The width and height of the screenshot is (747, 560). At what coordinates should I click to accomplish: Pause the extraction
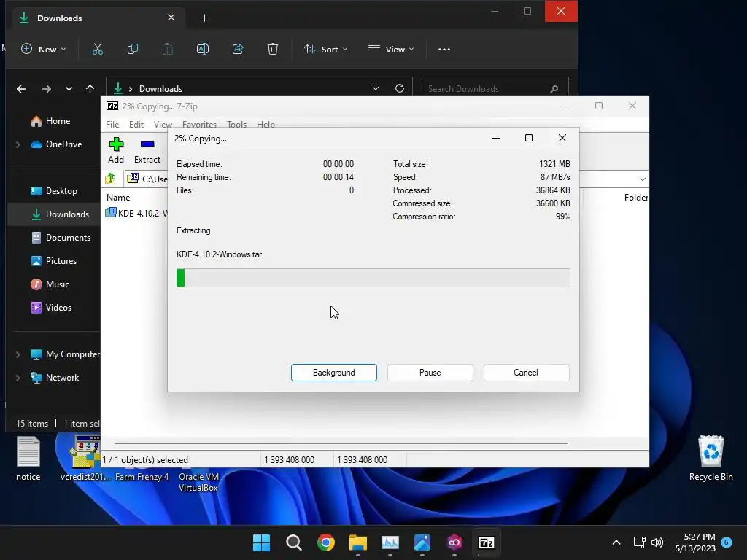430,373
